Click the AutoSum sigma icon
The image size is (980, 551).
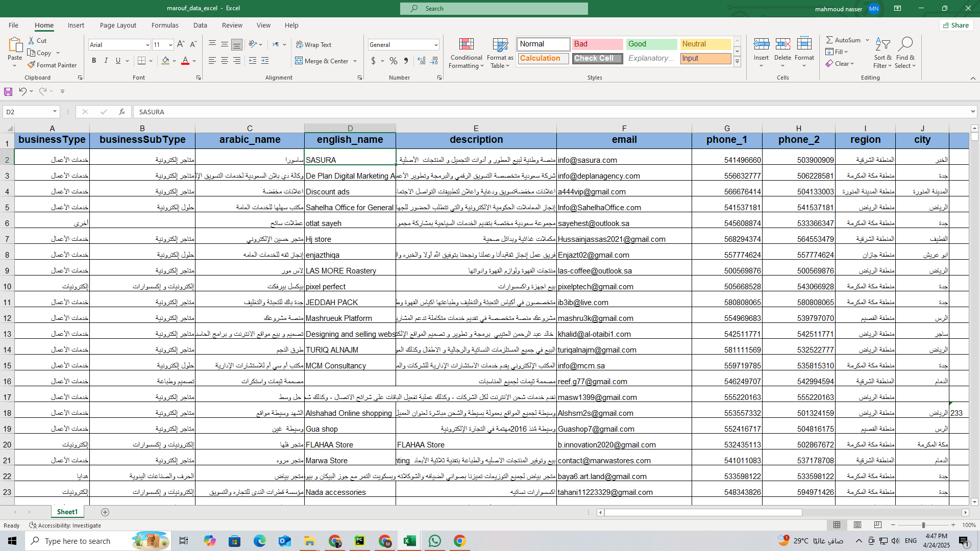(829, 40)
